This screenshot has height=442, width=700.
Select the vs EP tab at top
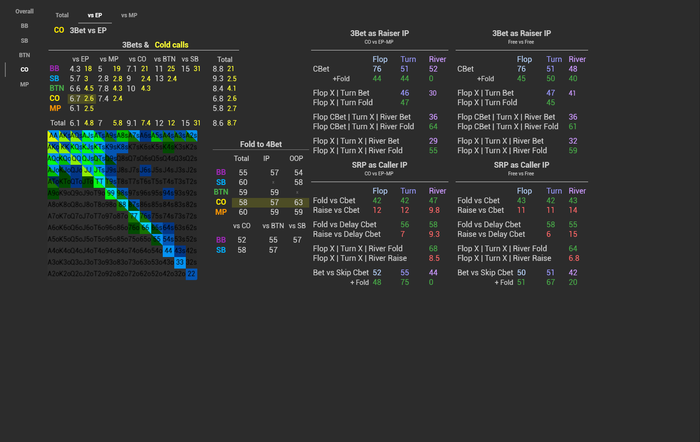95,15
